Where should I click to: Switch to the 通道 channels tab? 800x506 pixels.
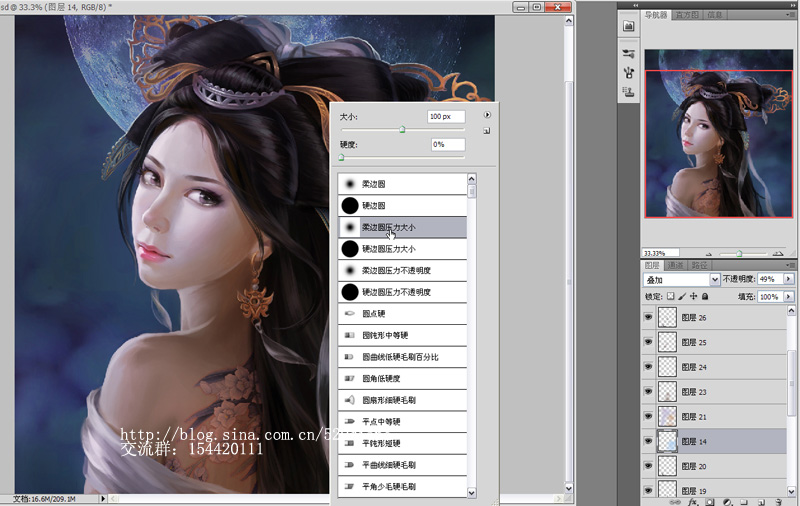675,265
